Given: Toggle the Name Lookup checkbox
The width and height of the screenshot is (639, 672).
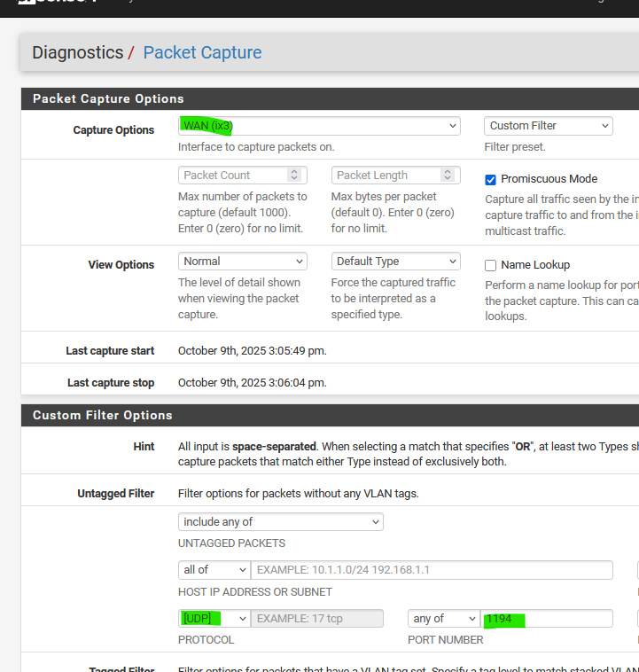Looking at the screenshot, I should click(491, 265).
